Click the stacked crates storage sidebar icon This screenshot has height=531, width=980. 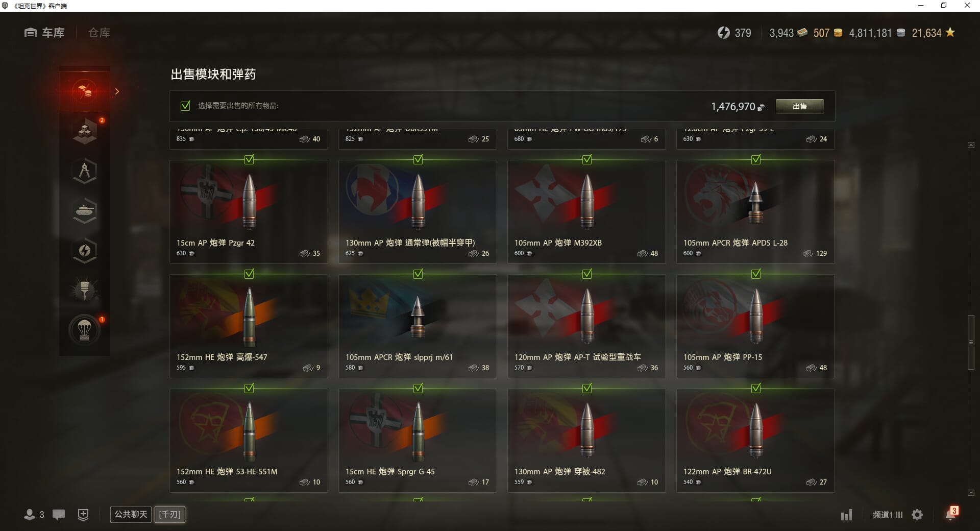(x=85, y=131)
